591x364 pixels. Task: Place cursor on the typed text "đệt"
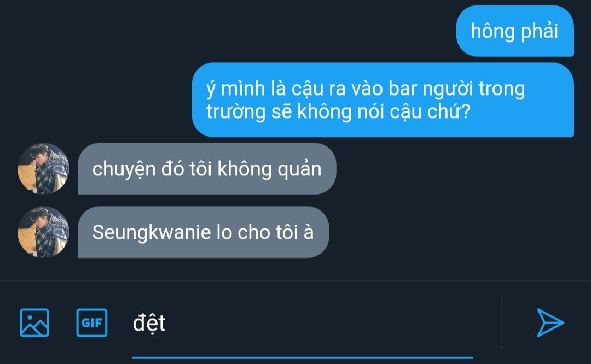tap(149, 323)
